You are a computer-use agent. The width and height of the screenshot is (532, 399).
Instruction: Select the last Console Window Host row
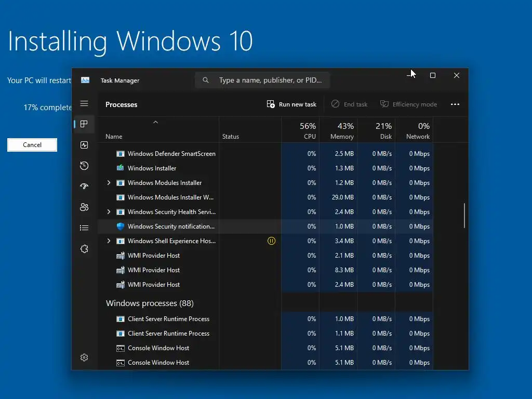[x=265, y=363]
